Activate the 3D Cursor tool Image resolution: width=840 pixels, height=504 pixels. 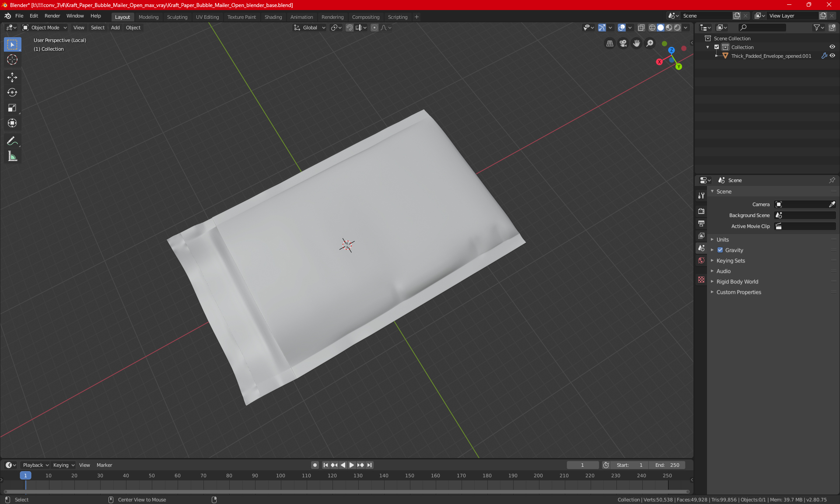pos(12,59)
